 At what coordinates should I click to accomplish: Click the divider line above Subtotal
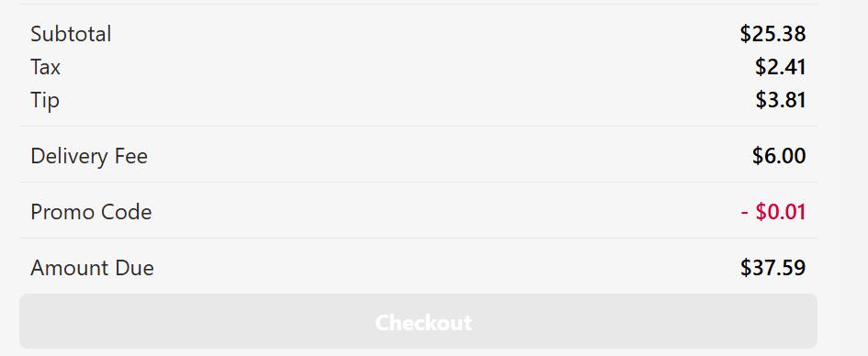pyautogui.click(x=418, y=4)
